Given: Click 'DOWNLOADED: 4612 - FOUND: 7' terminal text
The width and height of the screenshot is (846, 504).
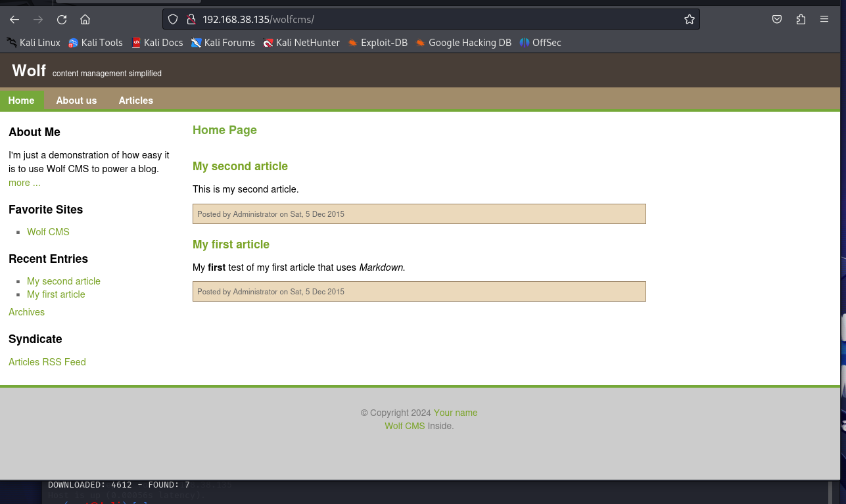Looking at the screenshot, I should tap(119, 485).
